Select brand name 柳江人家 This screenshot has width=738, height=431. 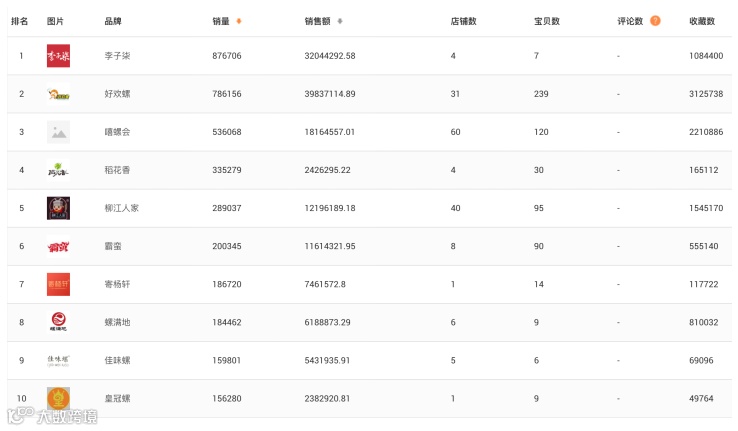121,208
